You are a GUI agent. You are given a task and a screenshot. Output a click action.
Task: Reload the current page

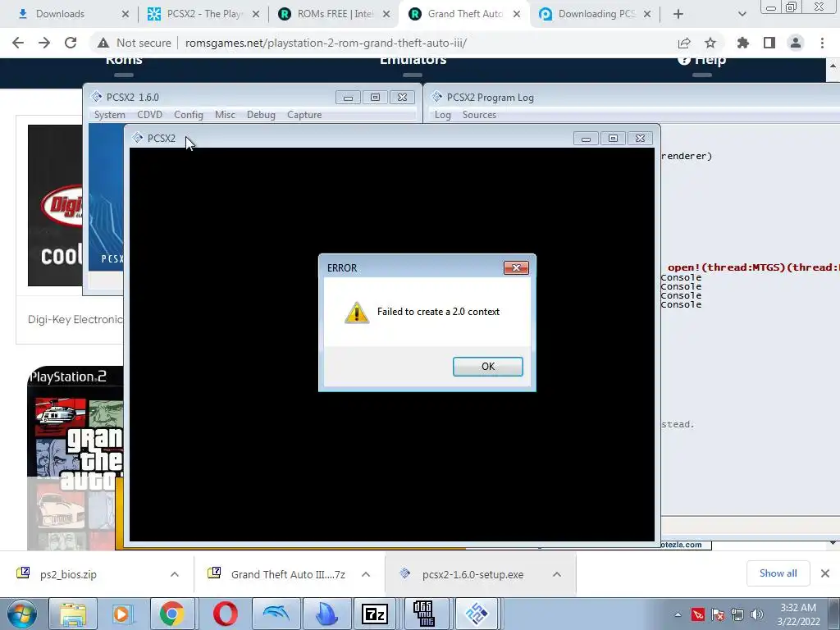pyautogui.click(x=71, y=43)
